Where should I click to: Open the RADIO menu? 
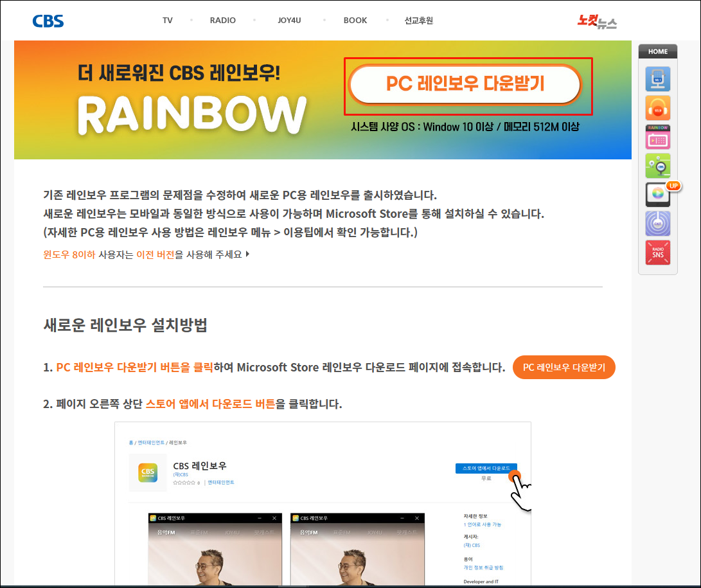pos(223,21)
